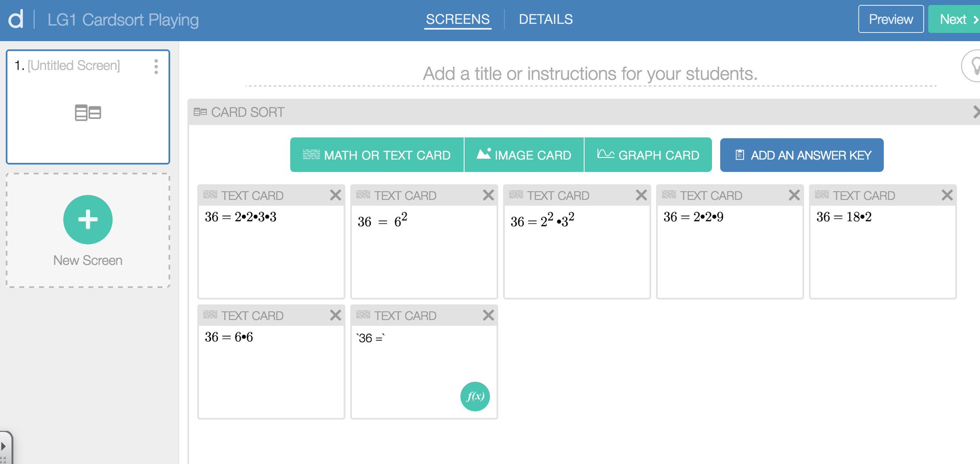Click the Next button
980x464 pixels.
(954, 19)
